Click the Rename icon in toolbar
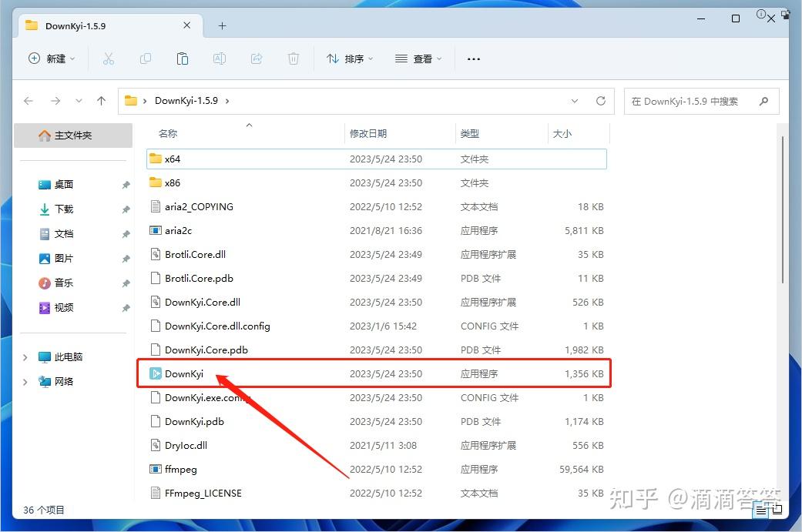This screenshot has width=802, height=532. [220, 59]
